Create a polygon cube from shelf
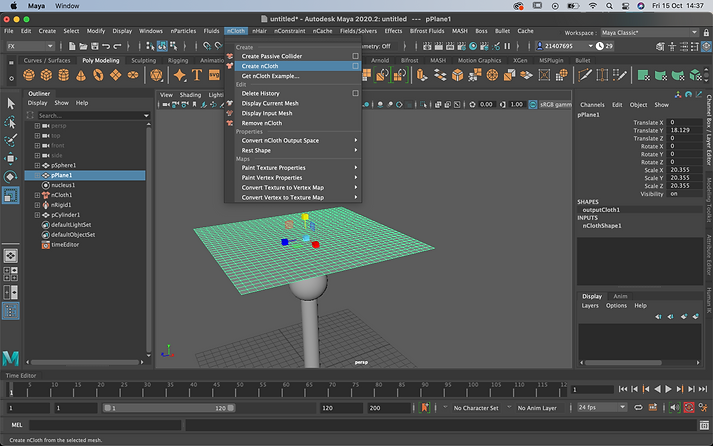 tap(46, 75)
